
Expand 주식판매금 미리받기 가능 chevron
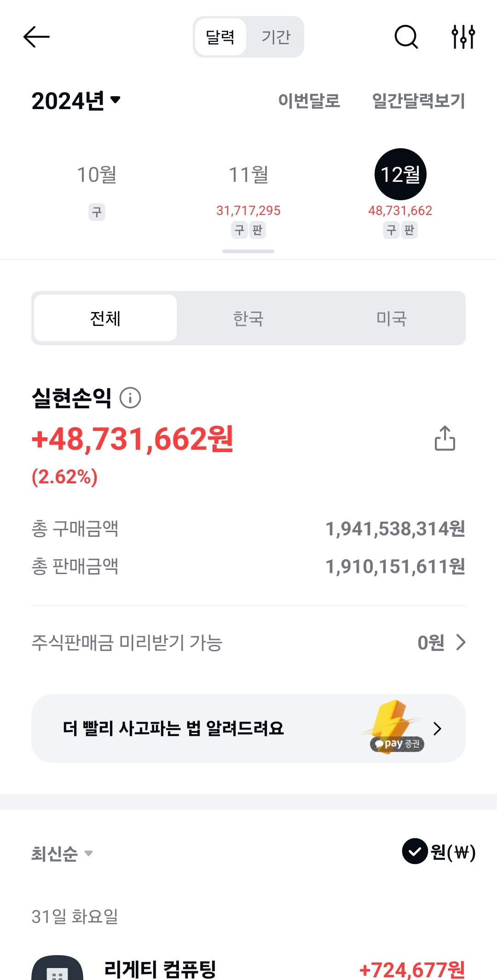pyautogui.click(x=460, y=642)
